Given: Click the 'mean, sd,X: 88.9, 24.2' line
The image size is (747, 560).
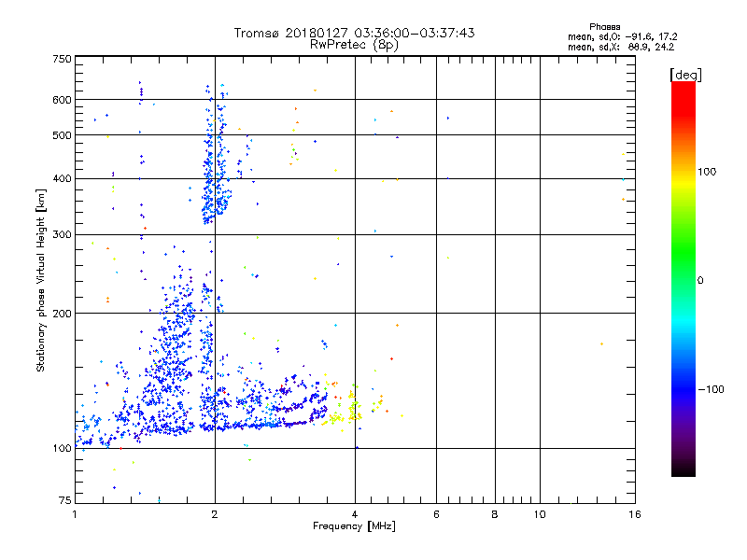Looking at the screenshot, I should click(x=621, y=47).
